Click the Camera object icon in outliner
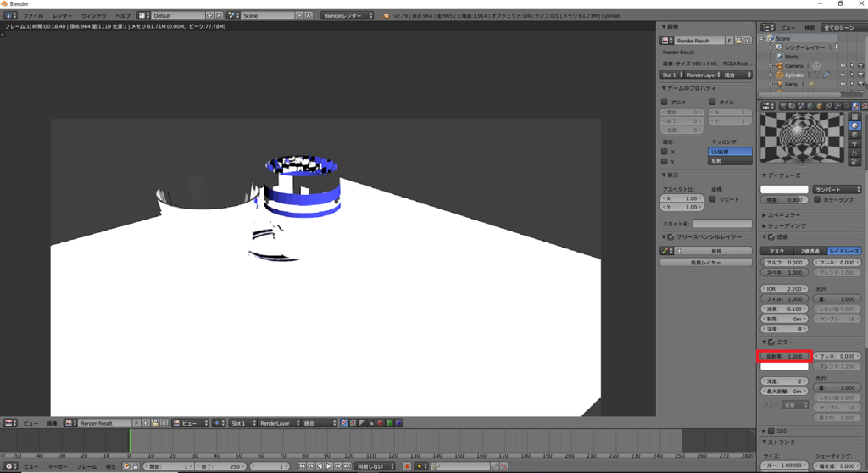This screenshot has width=868, height=473. pos(780,65)
